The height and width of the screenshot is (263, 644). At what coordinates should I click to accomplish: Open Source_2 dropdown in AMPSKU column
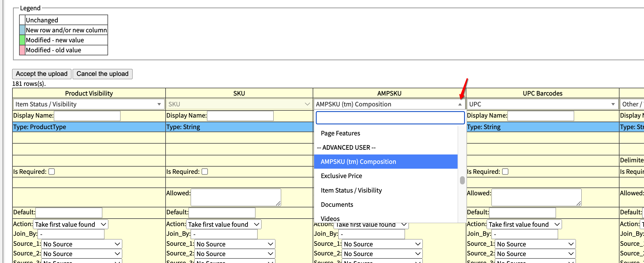(382, 254)
